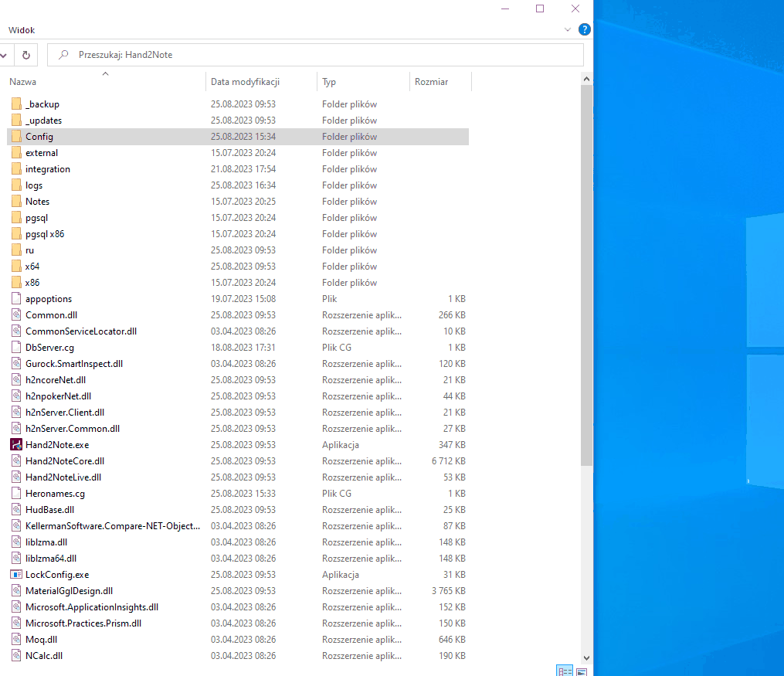Click the Hand2NoteCore.dll file icon
The image size is (784, 676).
(16, 461)
